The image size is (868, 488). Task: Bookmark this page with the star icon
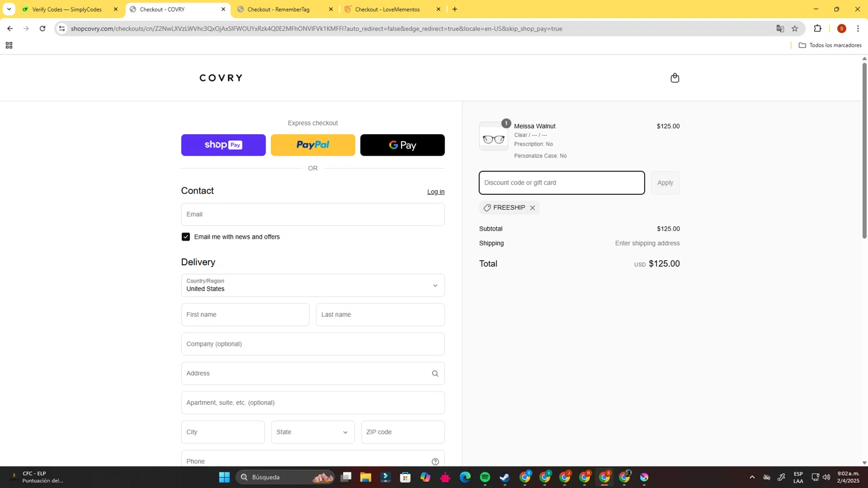(x=795, y=28)
